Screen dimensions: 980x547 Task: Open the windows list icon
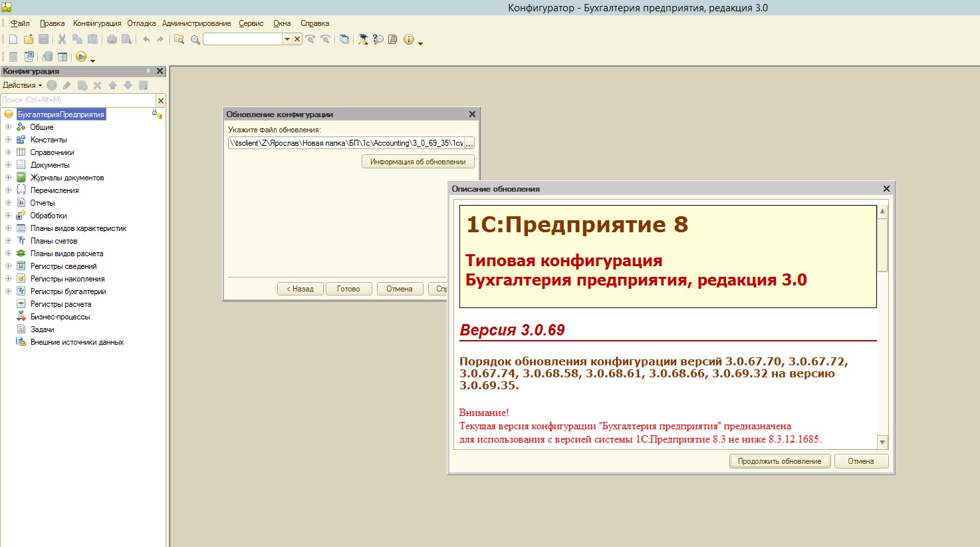[344, 39]
